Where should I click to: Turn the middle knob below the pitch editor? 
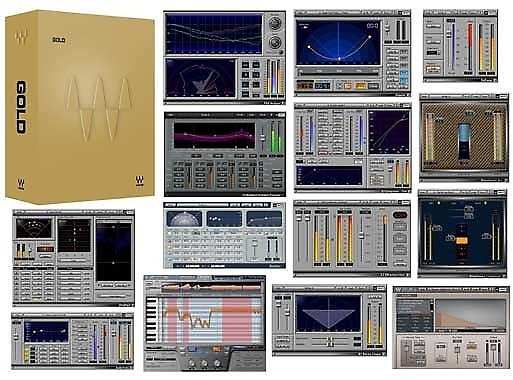204,364
